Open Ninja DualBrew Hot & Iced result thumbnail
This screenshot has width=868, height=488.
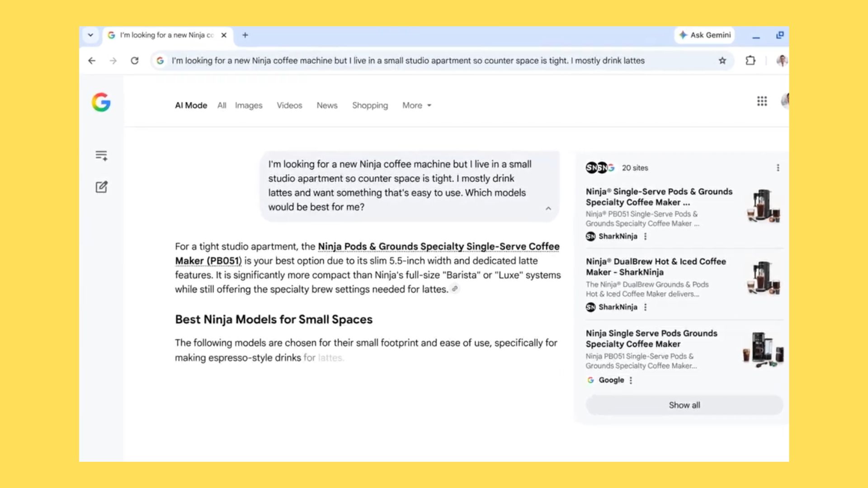tap(764, 277)
